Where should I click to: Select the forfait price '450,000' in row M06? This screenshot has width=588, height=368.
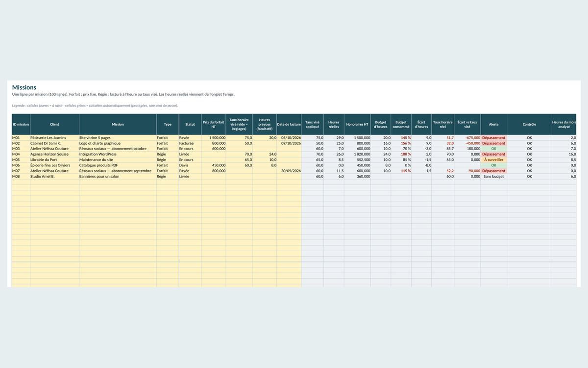(214, 165)
